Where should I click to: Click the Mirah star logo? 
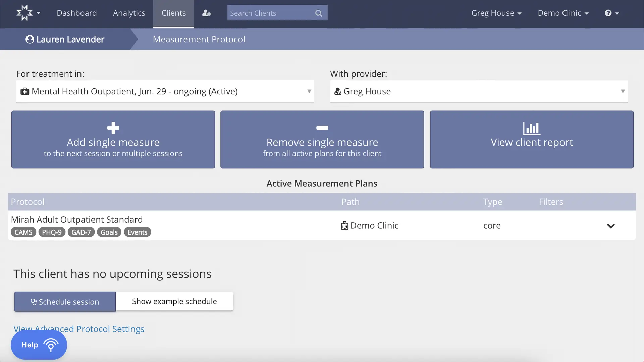tap(24, 13)
